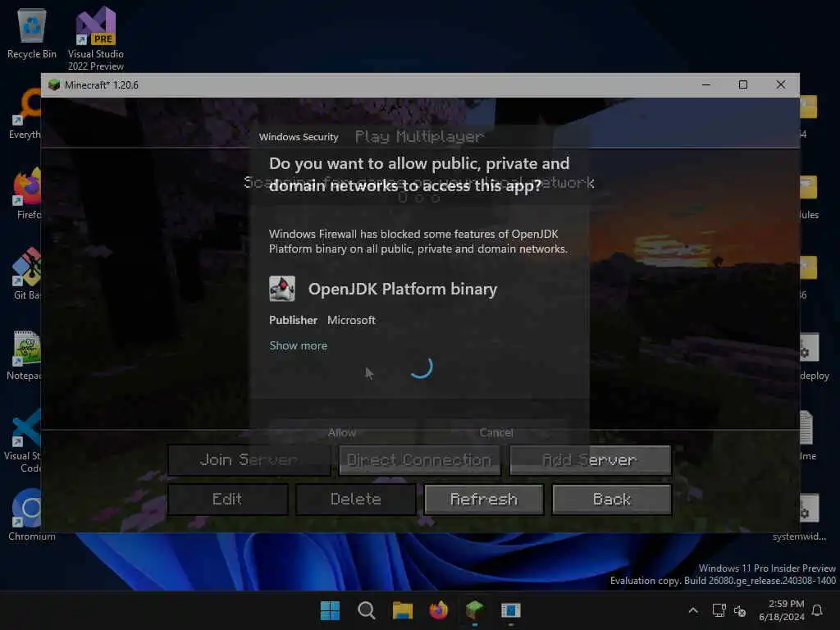Maximize the Minecraft 1.20.6 window

743,84
